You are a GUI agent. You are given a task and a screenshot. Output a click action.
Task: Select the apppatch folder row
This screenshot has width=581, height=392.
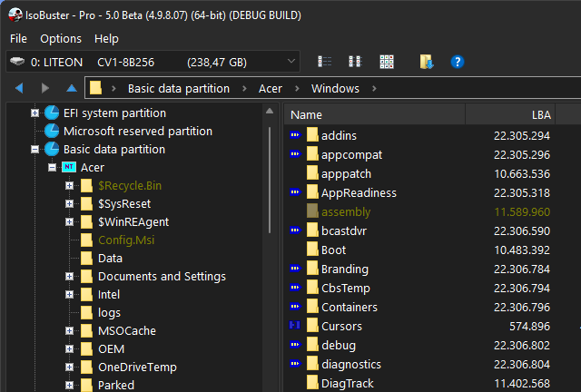pyautogui.click(x=346, y=173)
